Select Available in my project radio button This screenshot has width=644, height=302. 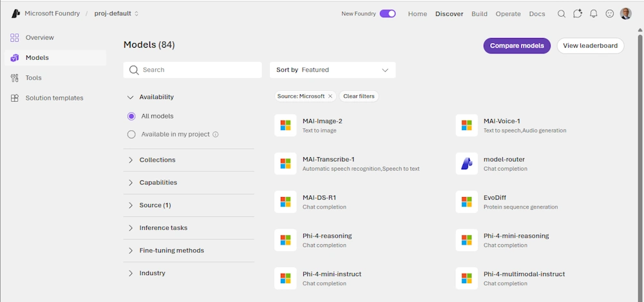coord(131,135)
